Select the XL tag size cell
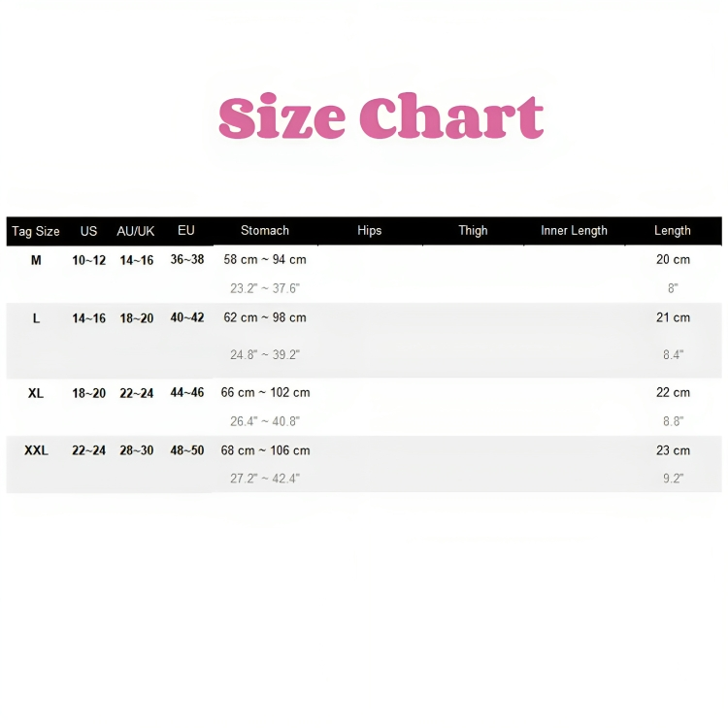Image resolution: width=728 pixels, height=728 pixels. (36, 393)
